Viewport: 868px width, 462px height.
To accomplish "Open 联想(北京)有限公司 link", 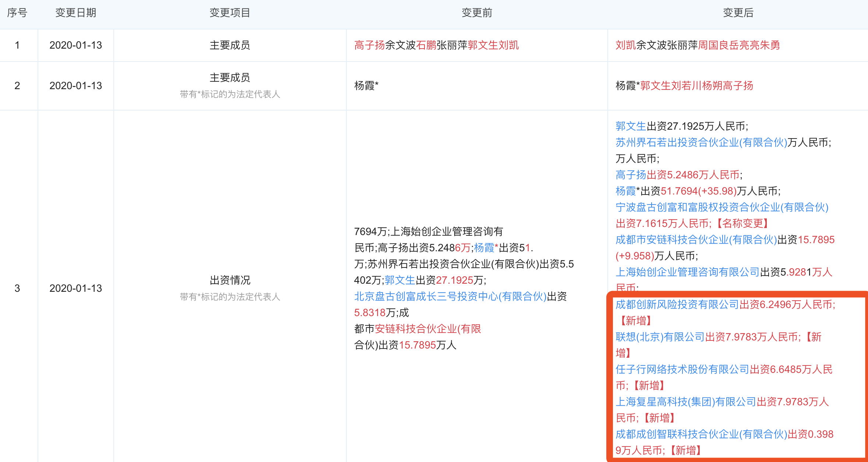I will (x=660, y=337).
